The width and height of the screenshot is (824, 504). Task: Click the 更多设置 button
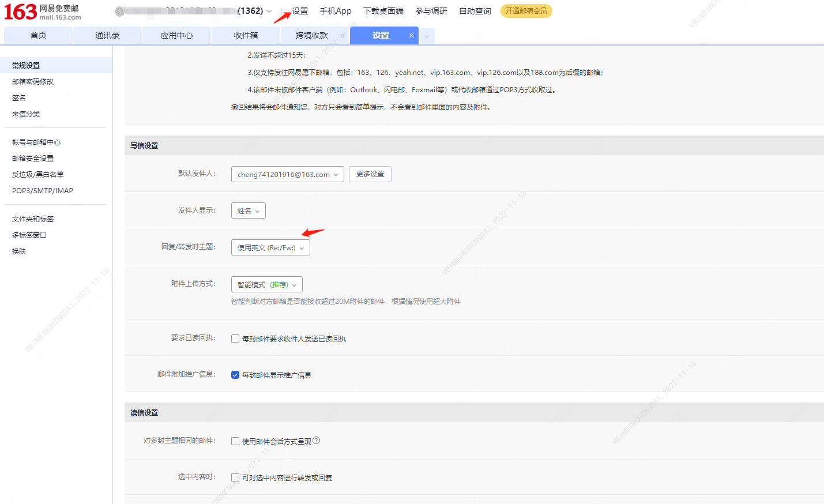click(370, 174)
